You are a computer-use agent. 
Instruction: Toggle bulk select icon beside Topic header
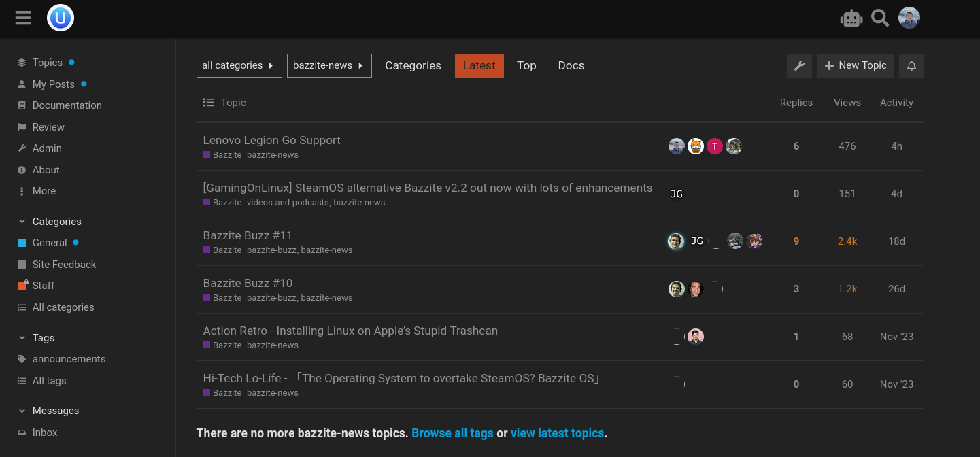coord(209,103)
